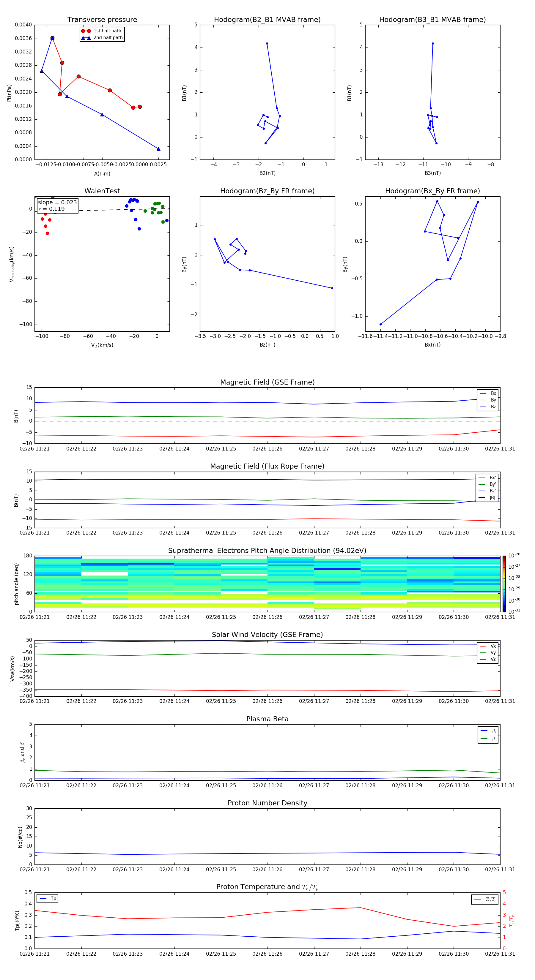Click the 'r = 0.119' annotation text
Screen dimensions: 535x980
[x=51, y=209]
